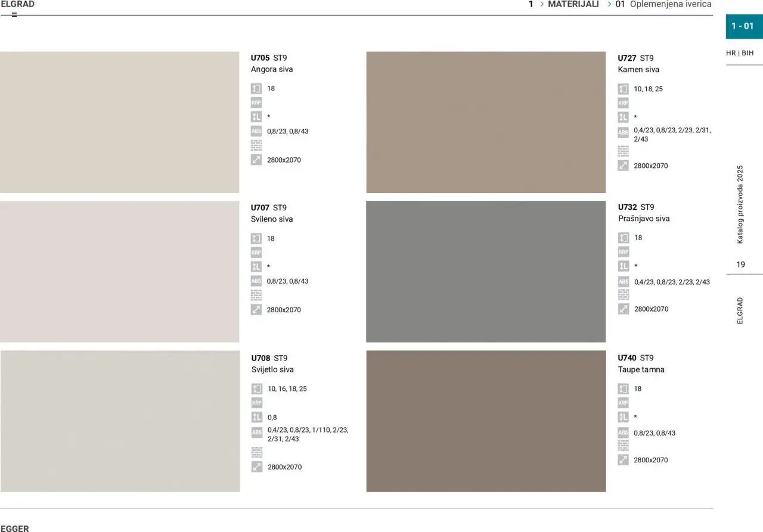Click the ABS edging icon for U708 Svijetlo siva
The width and height of the screenshot is (763, 532).
(x=256, y=431)
